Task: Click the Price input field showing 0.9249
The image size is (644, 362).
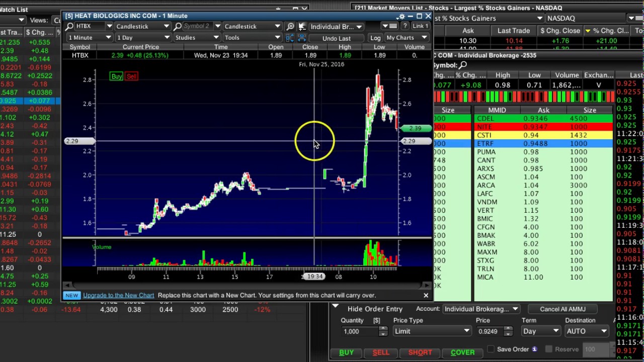Action: (490, 331)
